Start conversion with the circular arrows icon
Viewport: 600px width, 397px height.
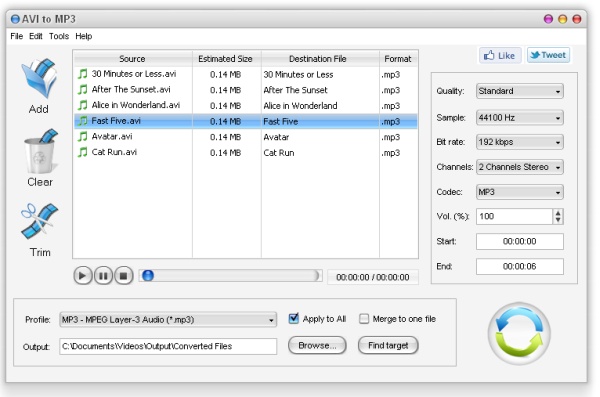tap(519, 333)
